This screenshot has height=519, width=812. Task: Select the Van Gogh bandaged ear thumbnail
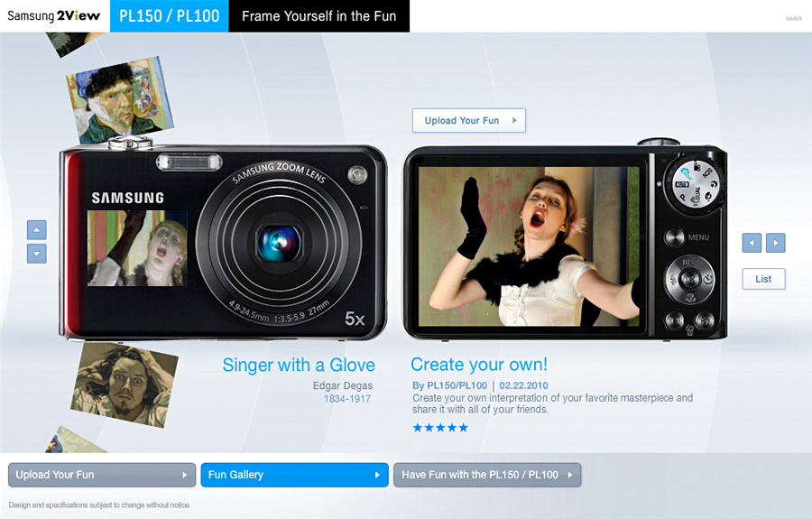pyautogui.click(x=120, y=100)
